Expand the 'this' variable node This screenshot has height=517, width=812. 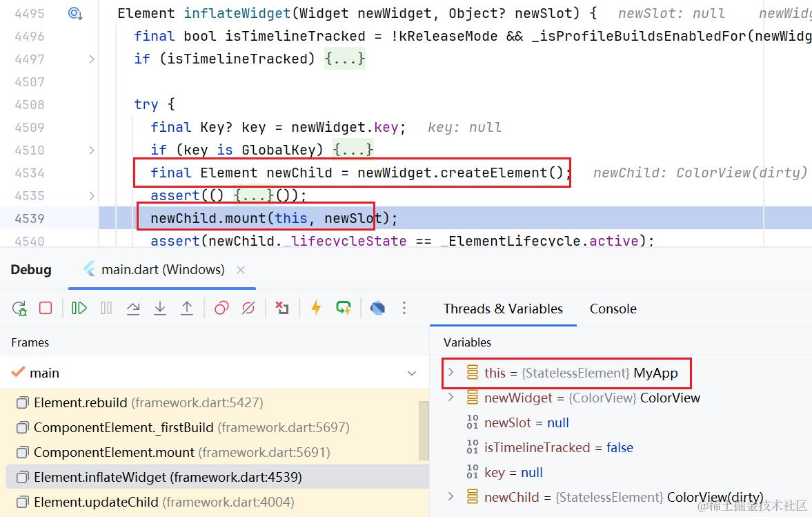451,373
